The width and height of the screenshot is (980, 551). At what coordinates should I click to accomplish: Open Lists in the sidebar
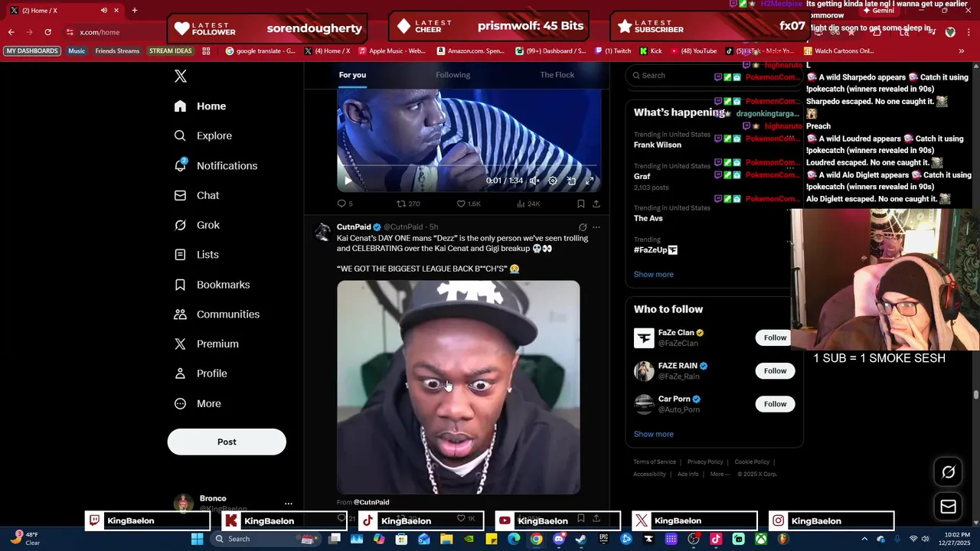197,255
